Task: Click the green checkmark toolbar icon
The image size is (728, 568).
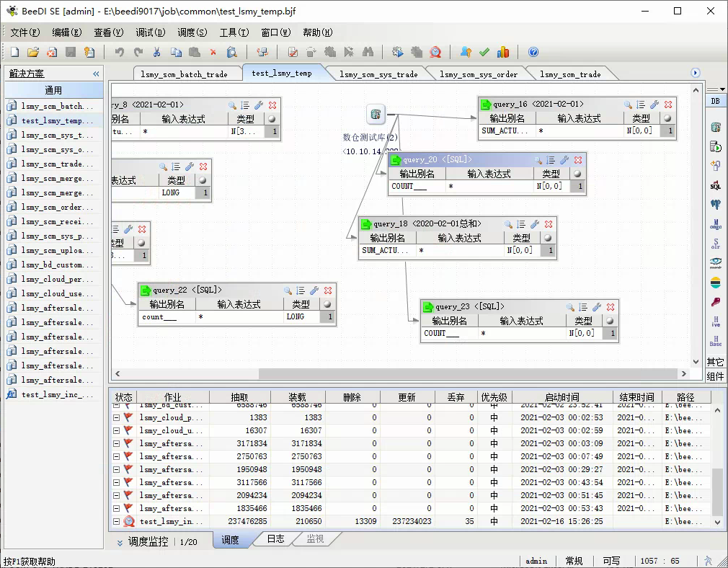Action: coord(484,52)
